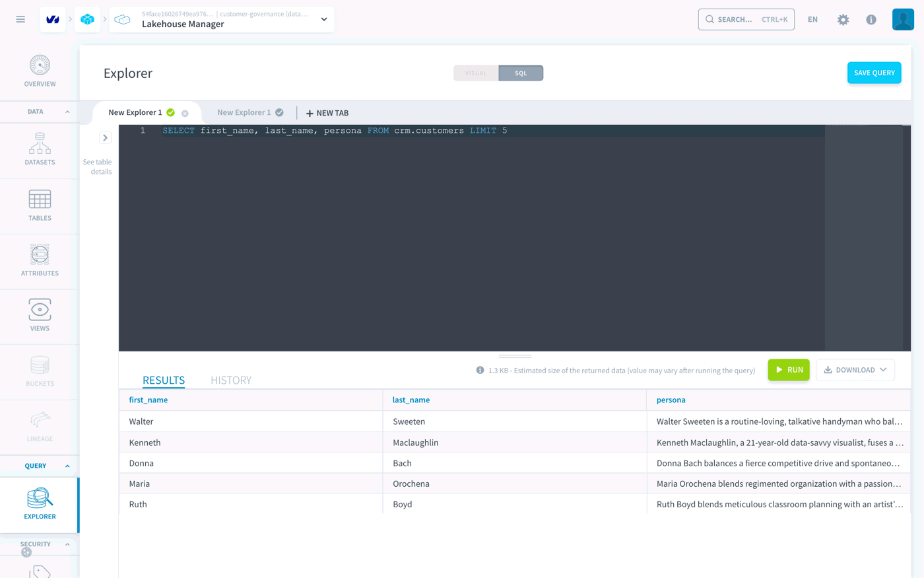The width and height of the screenshot is (924, 578).
Task: Switch to SQL query mode
Action: point(521,73)
